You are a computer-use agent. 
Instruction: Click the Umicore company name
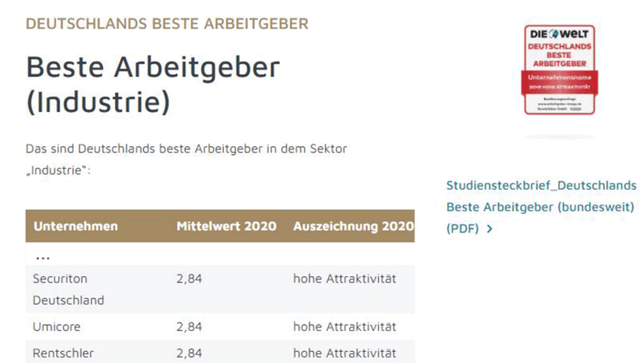point(56,327)
